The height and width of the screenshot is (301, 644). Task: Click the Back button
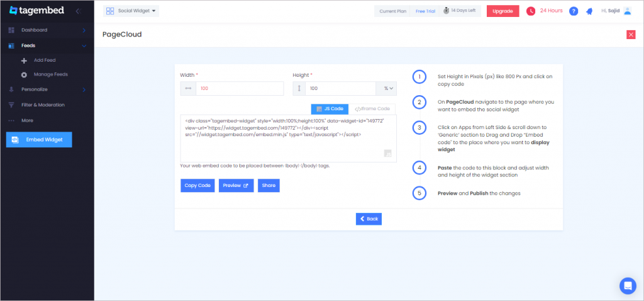[369, 219]
